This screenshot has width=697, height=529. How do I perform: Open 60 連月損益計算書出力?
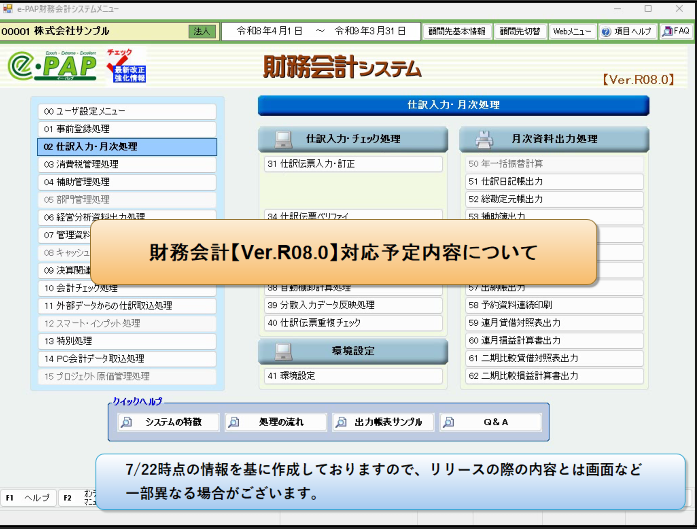point(554,341)
